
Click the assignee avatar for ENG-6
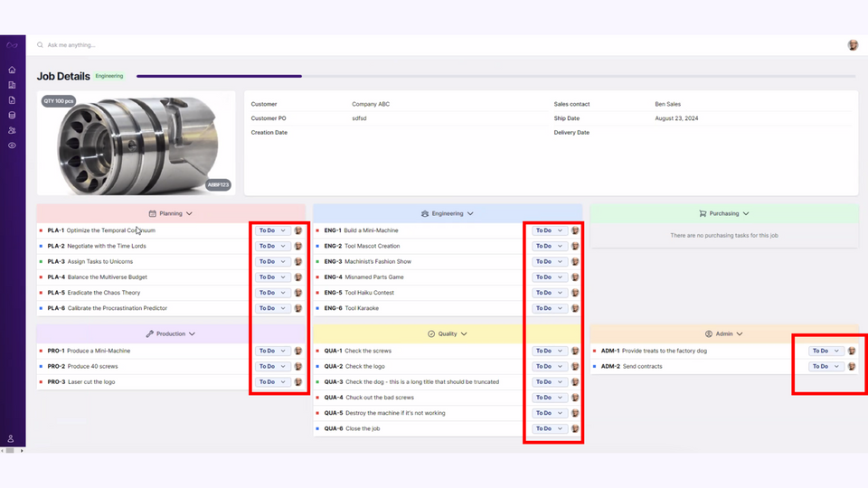click(575, 308)
